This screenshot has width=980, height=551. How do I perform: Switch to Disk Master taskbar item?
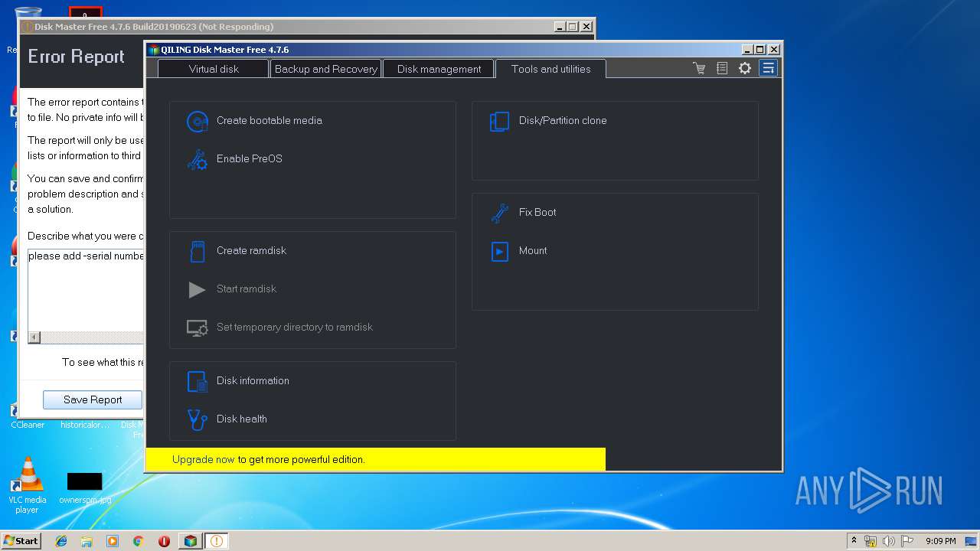coord(190,541)
